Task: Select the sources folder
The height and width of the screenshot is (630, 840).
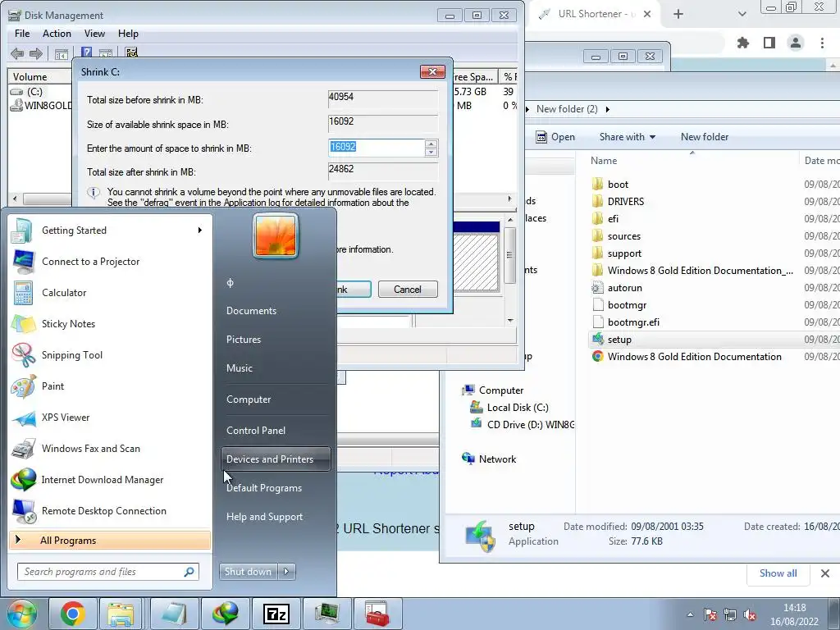Action: pos(624,236)
